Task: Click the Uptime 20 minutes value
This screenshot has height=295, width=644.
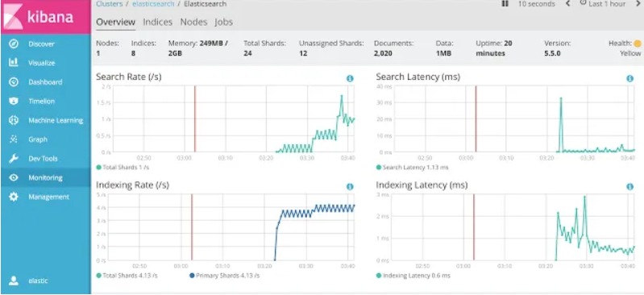Action: point(493,48)
